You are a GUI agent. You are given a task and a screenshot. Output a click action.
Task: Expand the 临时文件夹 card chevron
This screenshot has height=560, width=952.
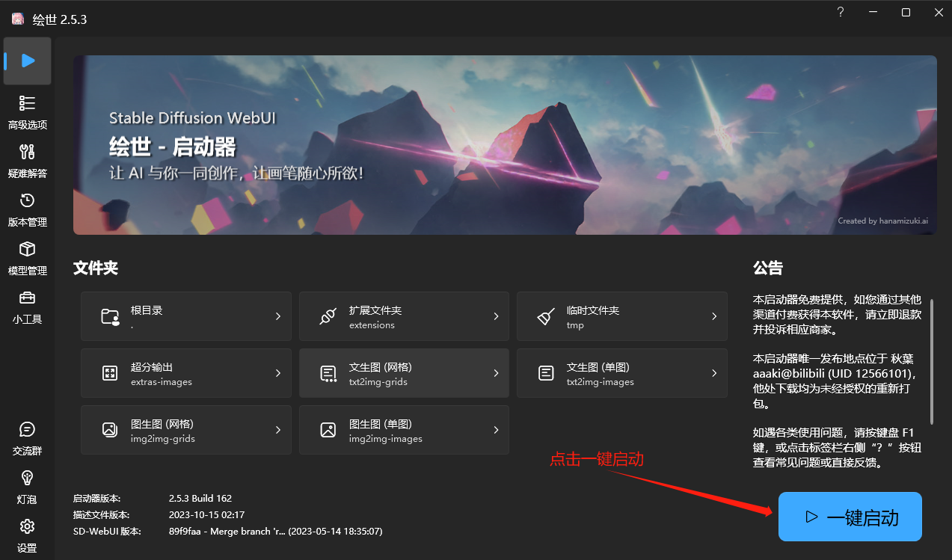[x=714, y=316]
